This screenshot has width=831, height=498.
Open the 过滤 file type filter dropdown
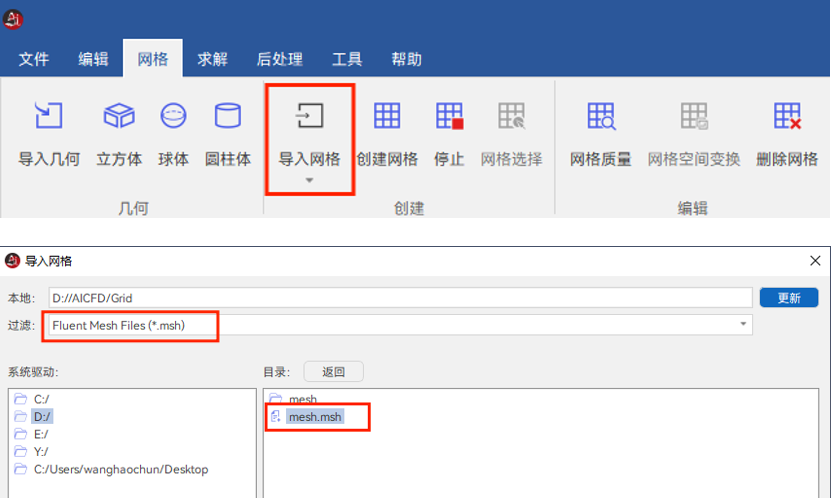point(743,324)
